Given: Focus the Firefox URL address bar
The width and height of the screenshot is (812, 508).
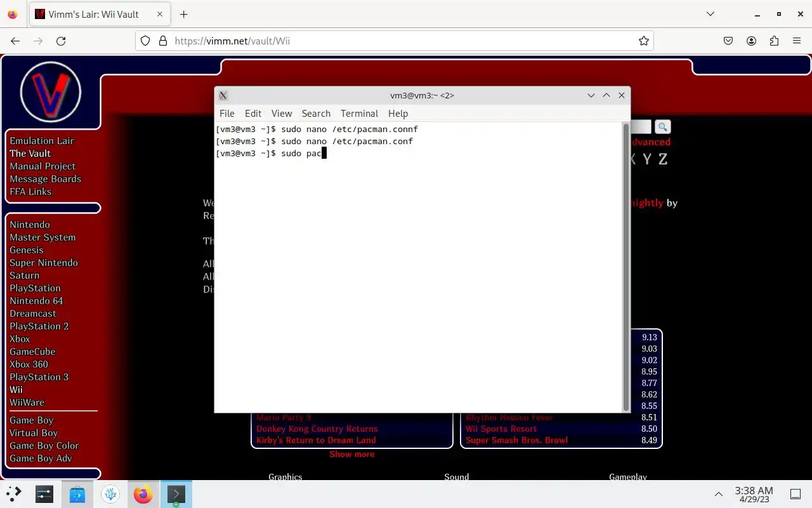Looking at the screenshot, I should pyautogui.click(x=393, y=41).
